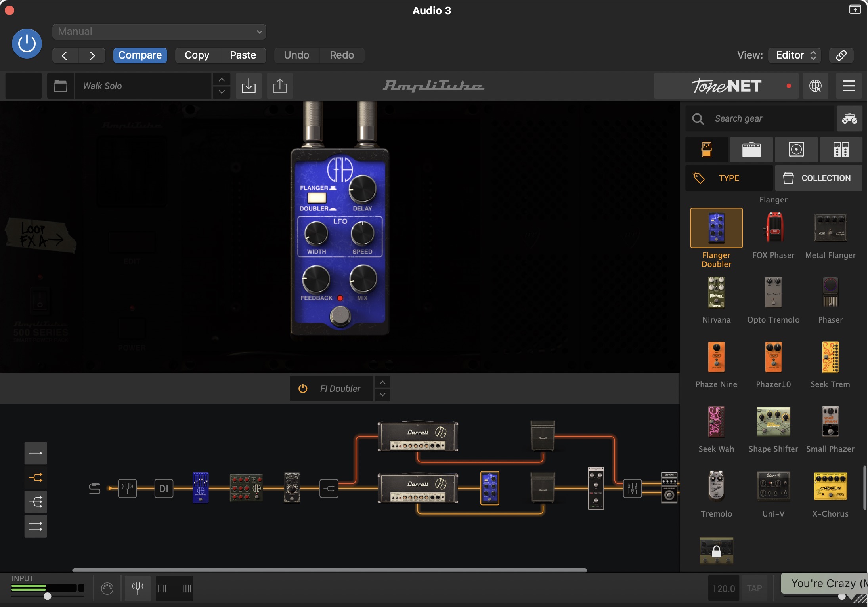Select the three-way split routing
This screenshot has width=868, height=607.
coord(36,502)
